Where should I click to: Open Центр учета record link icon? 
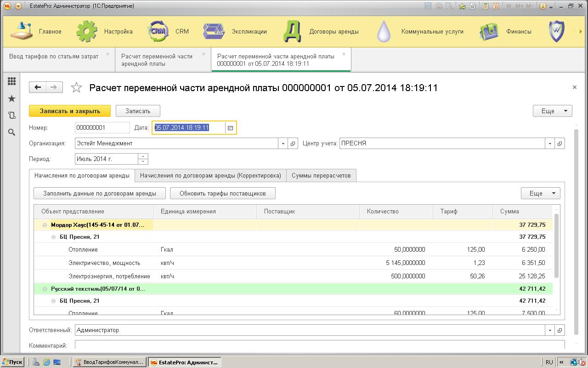tap(560, 144)
